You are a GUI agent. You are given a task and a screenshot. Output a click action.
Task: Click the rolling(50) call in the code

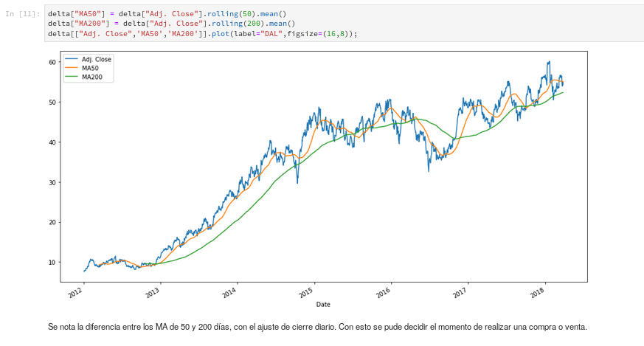point(232,14)
